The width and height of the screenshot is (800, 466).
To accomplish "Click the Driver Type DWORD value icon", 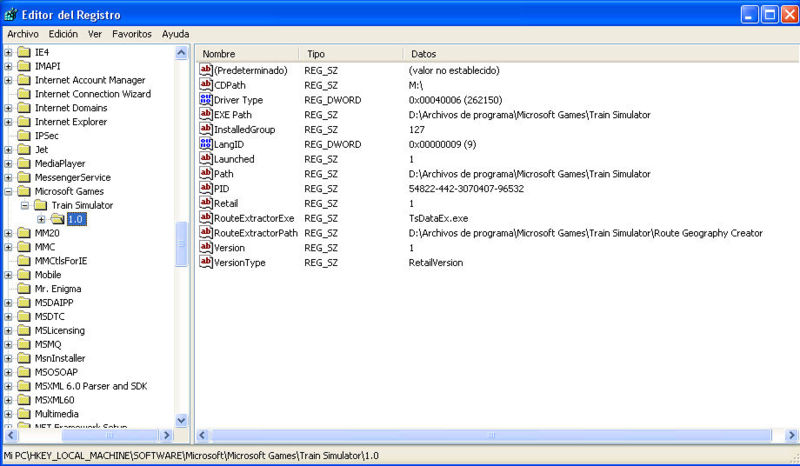I will [x=207, y=100].
